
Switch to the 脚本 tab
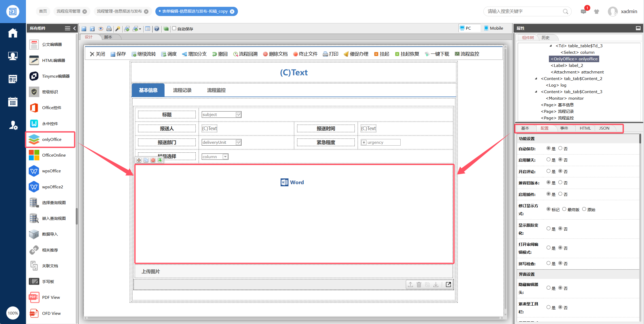click(108, 37)
